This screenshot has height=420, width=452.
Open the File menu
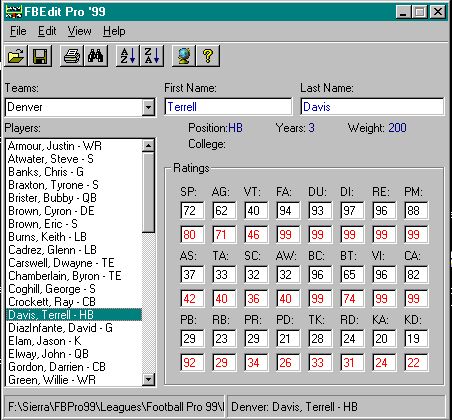[18, 31]
